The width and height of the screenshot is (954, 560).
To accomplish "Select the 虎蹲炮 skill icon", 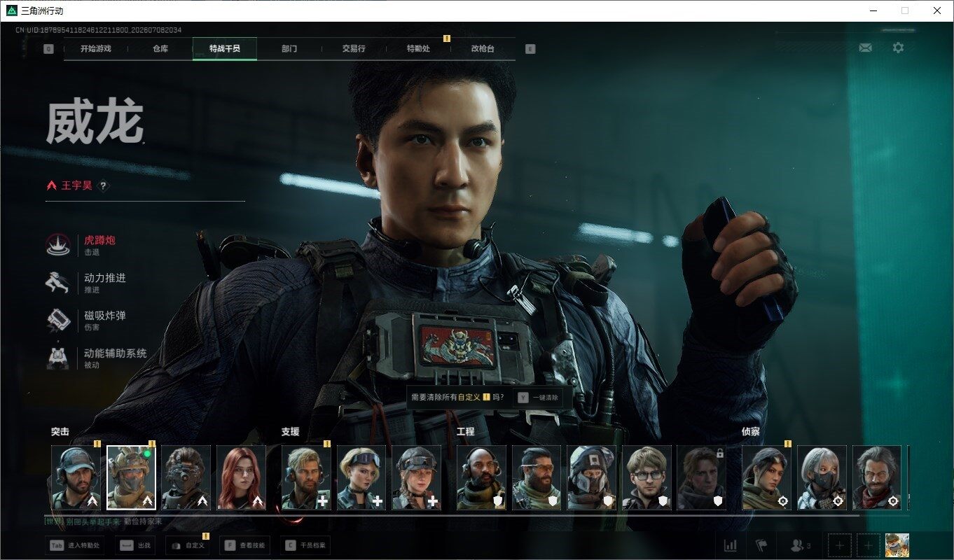I will (x=57, y=245).
